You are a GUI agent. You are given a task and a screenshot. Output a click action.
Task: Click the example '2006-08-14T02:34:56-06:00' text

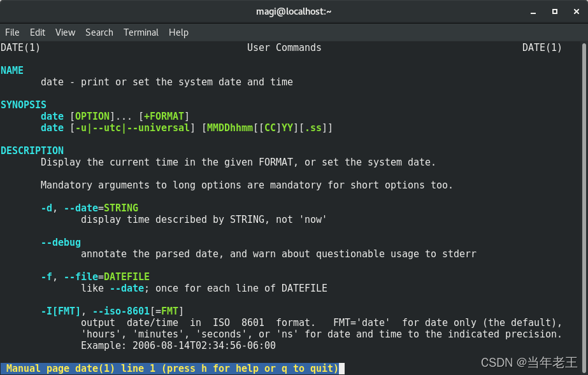[204, 346]
